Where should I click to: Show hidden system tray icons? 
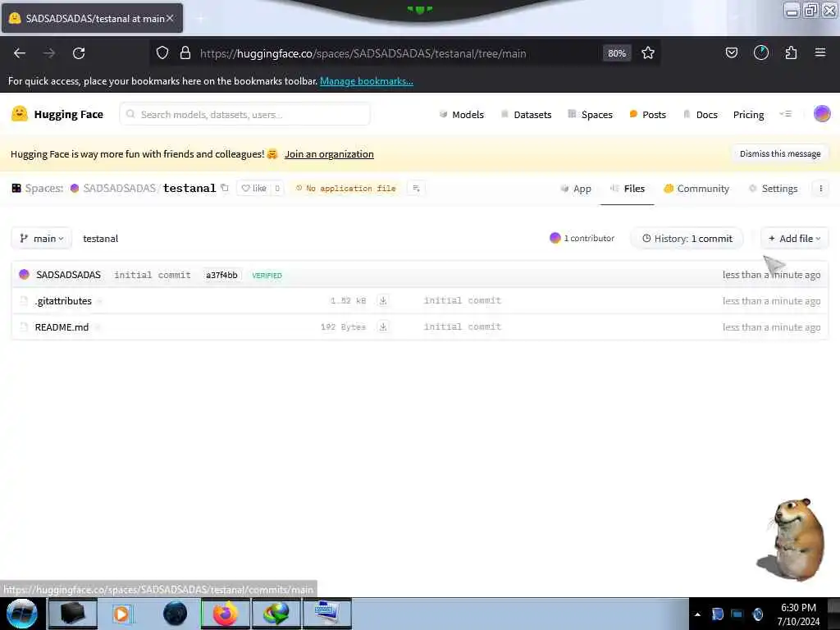[x=697, y=614]
